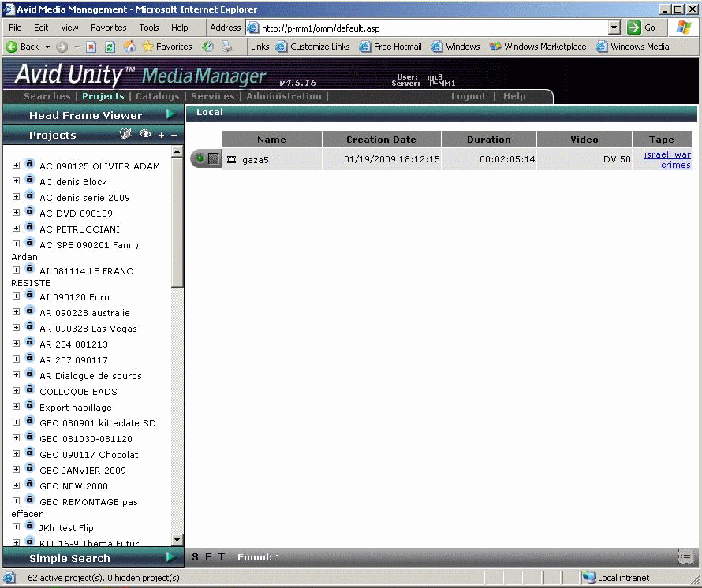This screenshot has width=702, height=588.
Task: Open the Services tab
Action: coord(213,96)
